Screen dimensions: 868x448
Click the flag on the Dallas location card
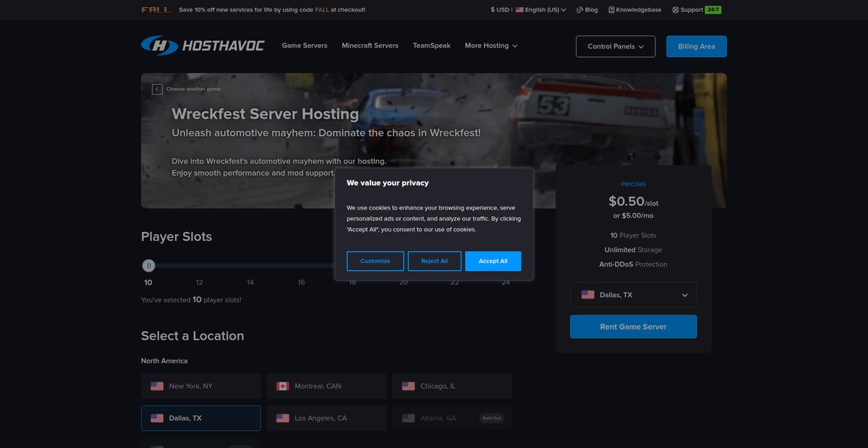click(157, 418)
